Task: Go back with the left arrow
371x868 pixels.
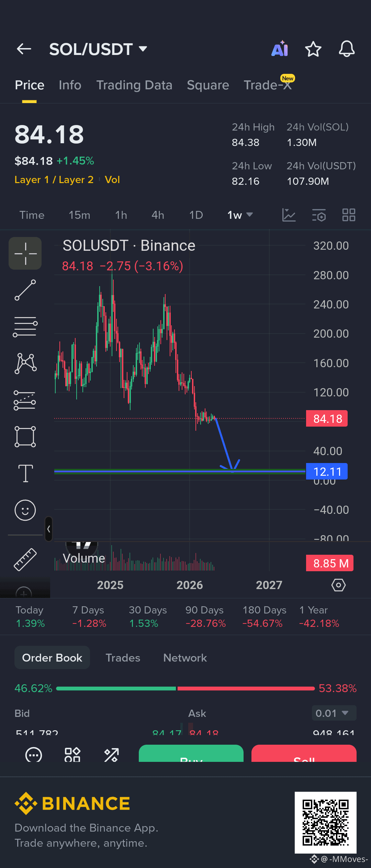Action: 24,49
